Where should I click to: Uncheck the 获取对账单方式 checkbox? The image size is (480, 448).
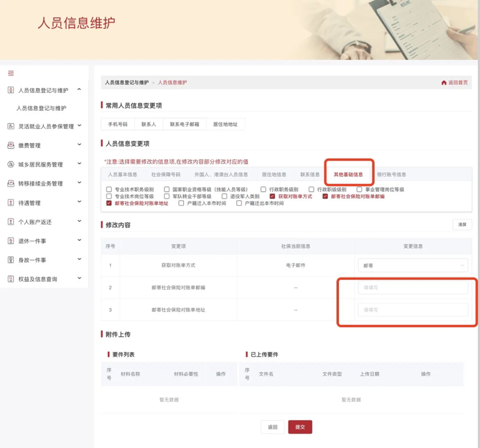[272, 196]
